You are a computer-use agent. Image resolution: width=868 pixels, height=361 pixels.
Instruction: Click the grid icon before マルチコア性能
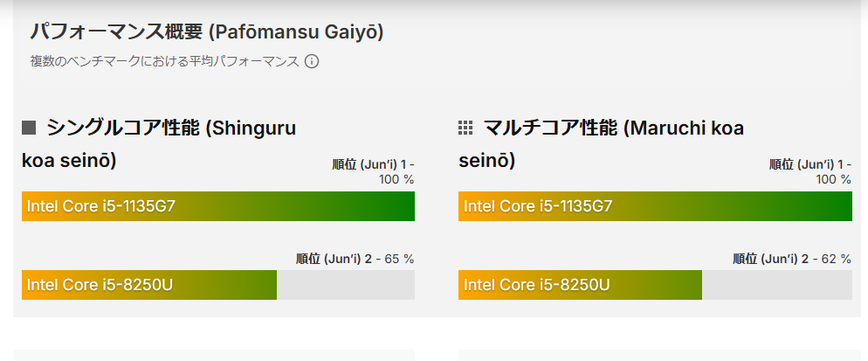[465, 128]
